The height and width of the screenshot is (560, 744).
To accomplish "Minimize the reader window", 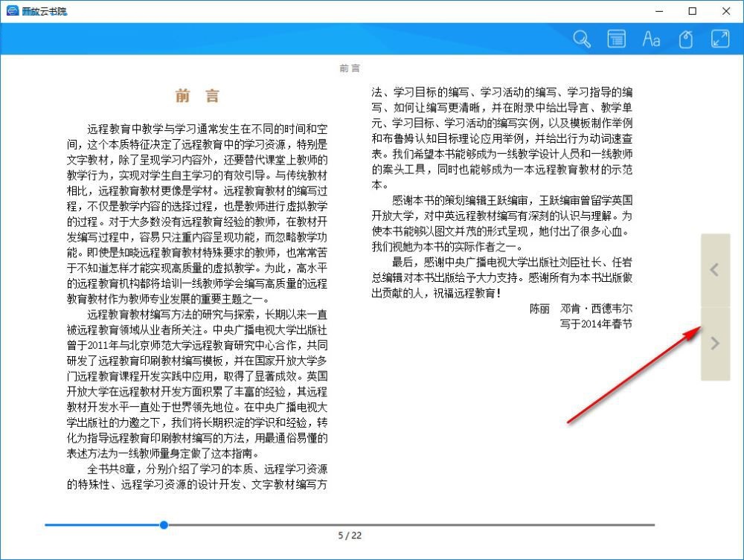I will tap(659, 11).
